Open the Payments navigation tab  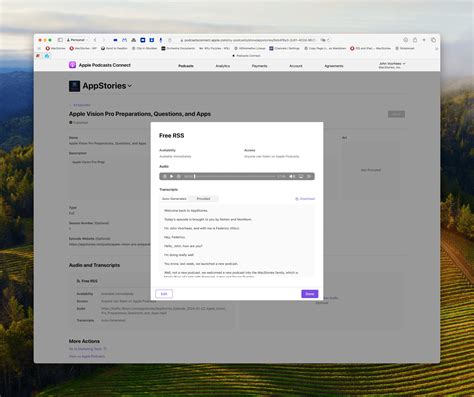pos(260,66)
